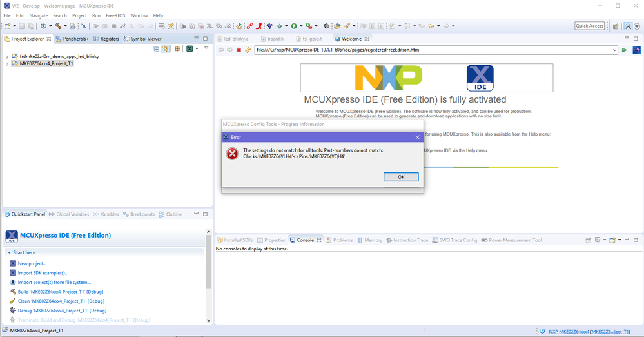644x337 pixels.
Task: Switch to the Breakpoints tab
Action: [x=139, y=214]
